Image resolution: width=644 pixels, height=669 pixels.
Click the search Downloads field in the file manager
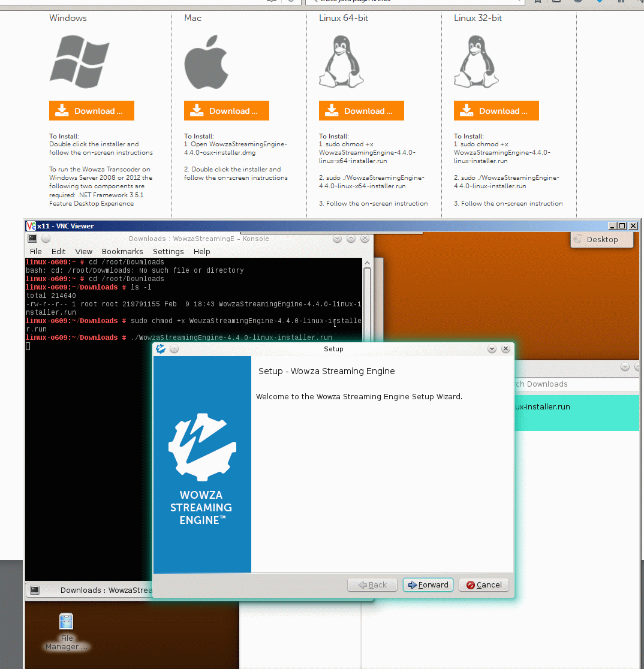tap(576, 384)
